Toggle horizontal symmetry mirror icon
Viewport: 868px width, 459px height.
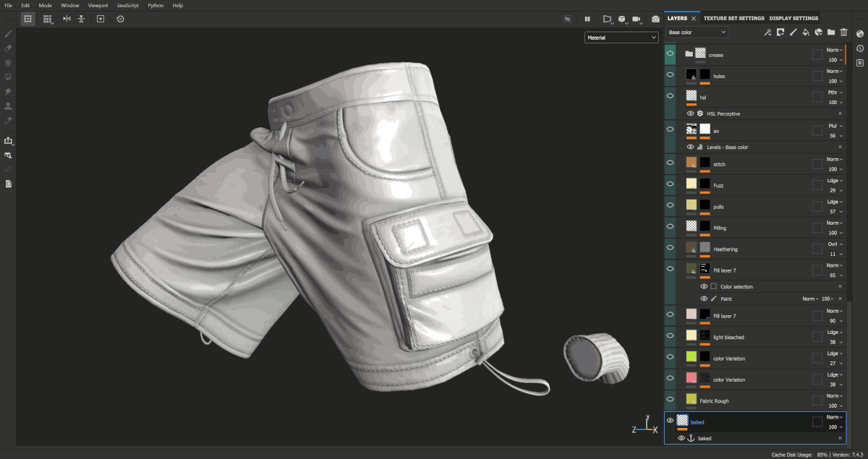tap(67, 19)
